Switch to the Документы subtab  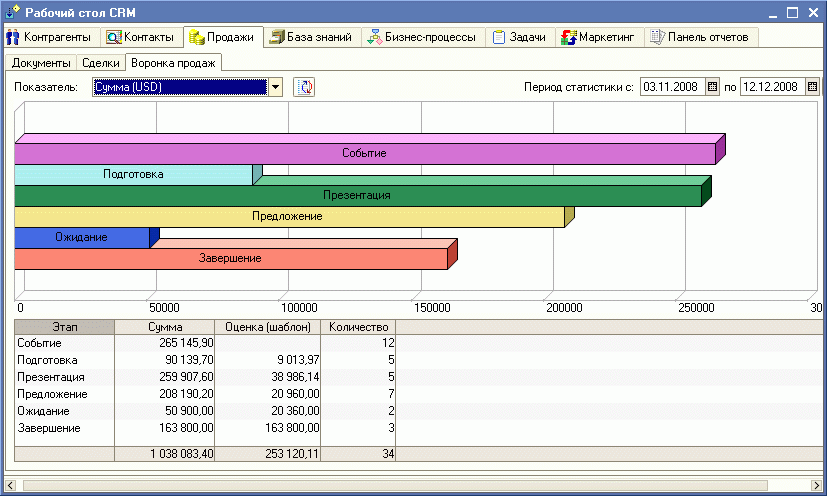coord(41,63)
